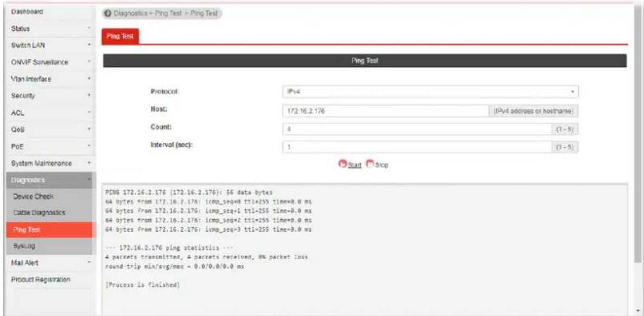
Task: Click the icmp_seq=2 reply line
Action: tap(209, 220)
